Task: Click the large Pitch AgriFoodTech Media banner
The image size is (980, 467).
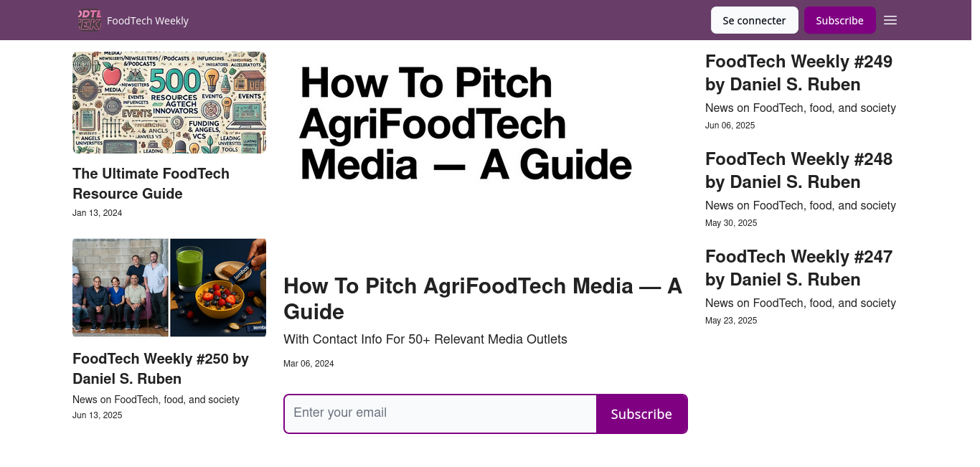Action: pos(466,123)
